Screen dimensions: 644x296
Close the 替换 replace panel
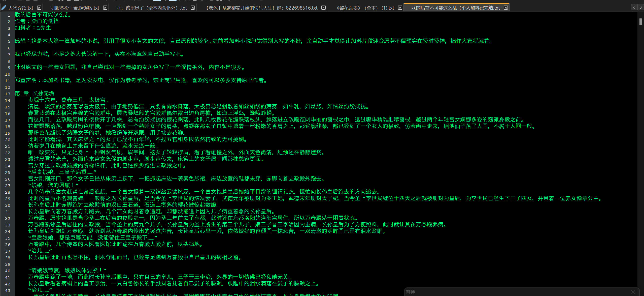click(633, 292)
